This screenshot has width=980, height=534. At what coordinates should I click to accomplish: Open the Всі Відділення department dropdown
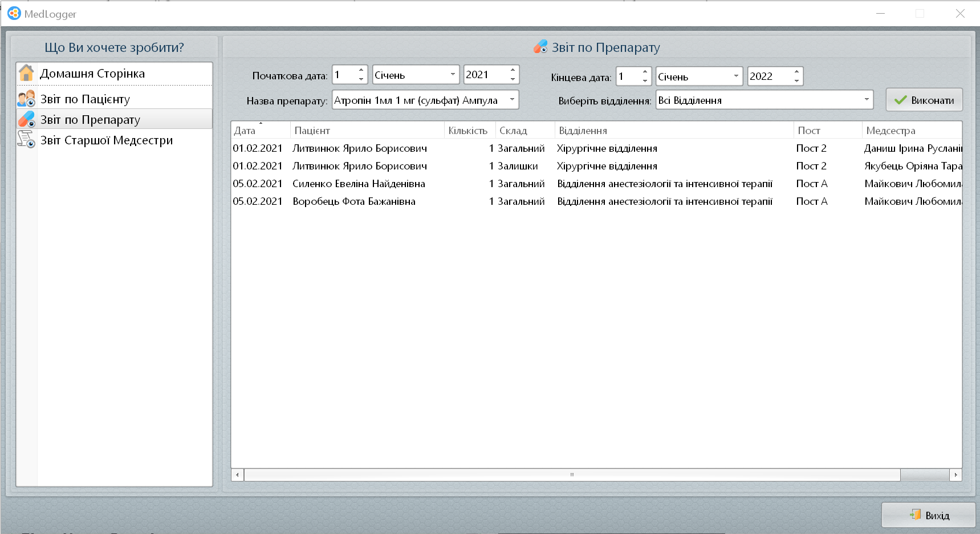click(866, 100)
